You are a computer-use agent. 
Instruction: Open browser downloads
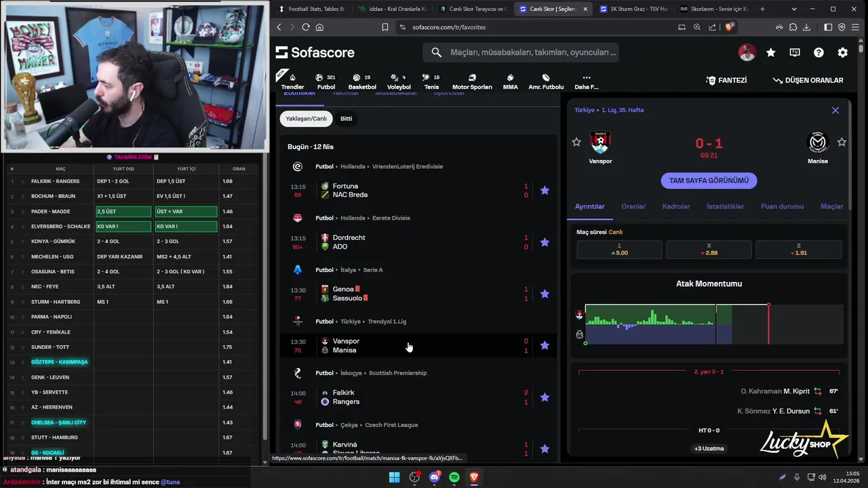[806, 27]
